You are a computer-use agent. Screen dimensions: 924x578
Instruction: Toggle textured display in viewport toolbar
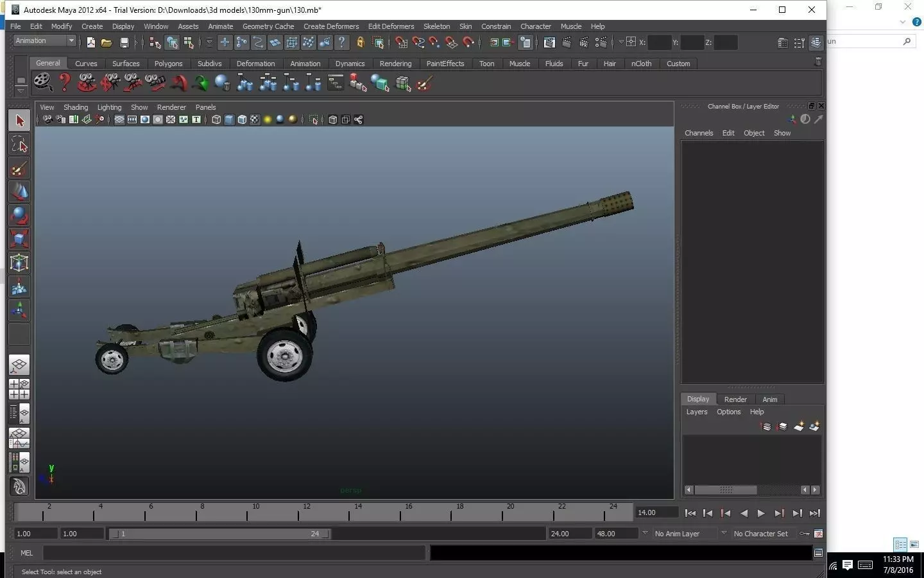tap(255, 119)
